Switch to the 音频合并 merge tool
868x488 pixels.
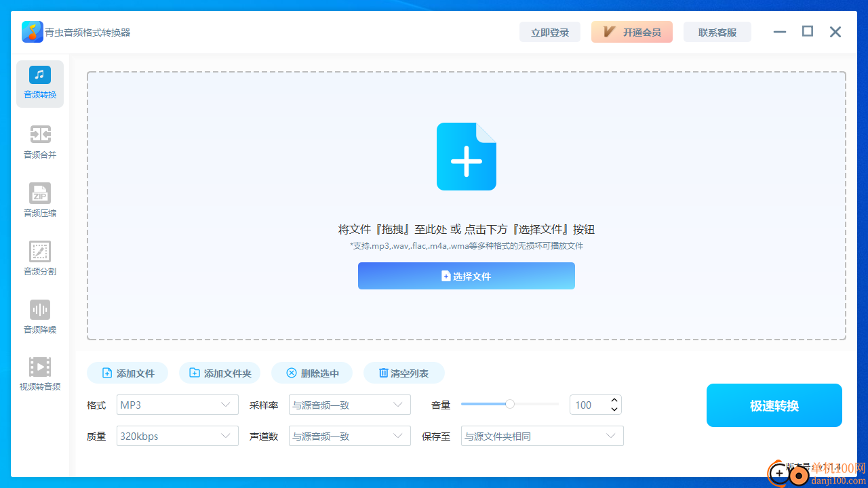(x=39, y=142)
